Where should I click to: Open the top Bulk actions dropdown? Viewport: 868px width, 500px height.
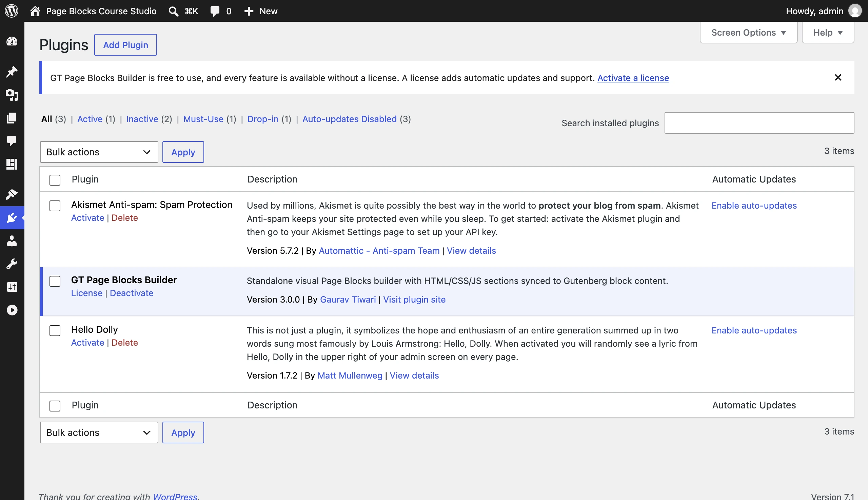pos(99,152)
